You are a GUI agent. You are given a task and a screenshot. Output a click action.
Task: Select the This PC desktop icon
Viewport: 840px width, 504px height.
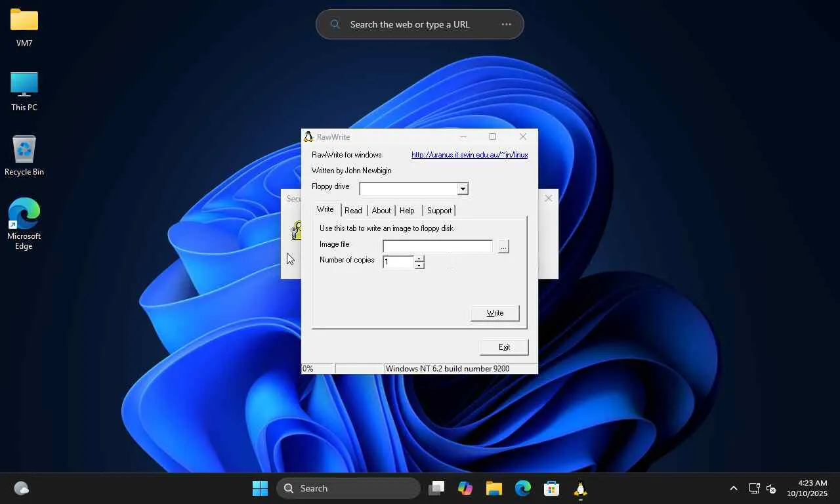[24, 92]
